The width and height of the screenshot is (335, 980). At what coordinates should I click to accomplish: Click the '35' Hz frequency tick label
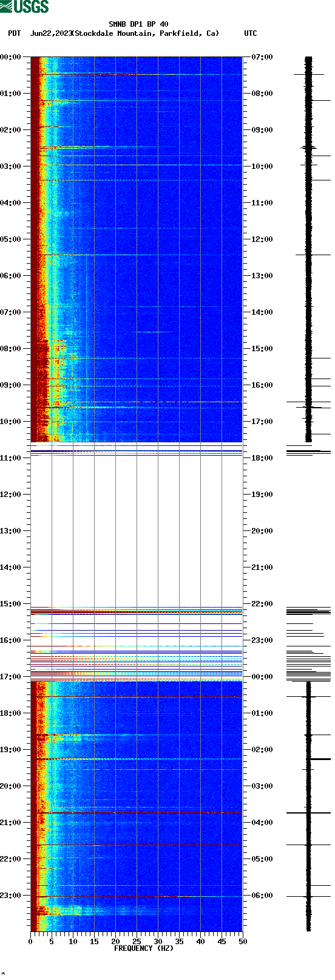pyautogui.click(x=179, y=942)
